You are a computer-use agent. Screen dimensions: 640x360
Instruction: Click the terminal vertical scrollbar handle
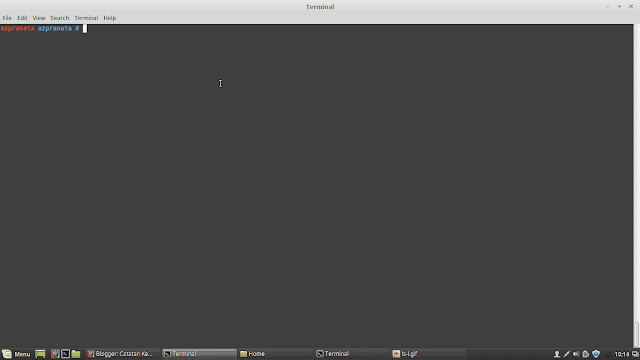[x=636, y=335]
